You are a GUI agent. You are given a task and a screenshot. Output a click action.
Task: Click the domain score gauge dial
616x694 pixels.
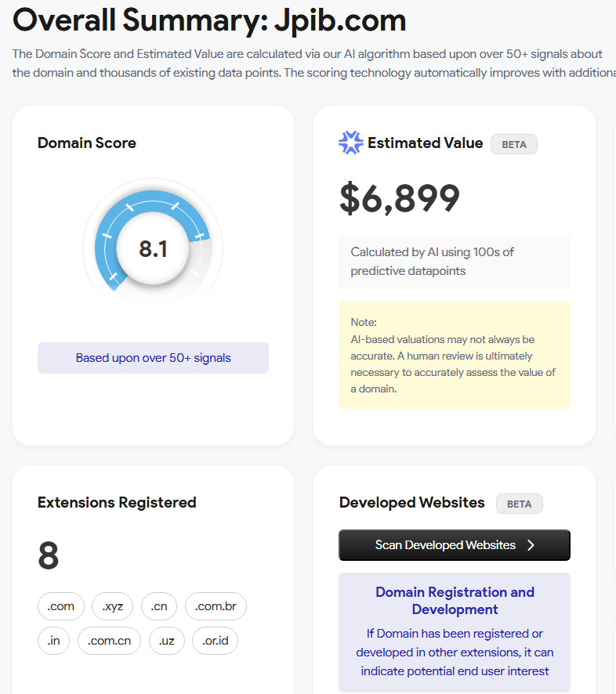coord(153,248)
